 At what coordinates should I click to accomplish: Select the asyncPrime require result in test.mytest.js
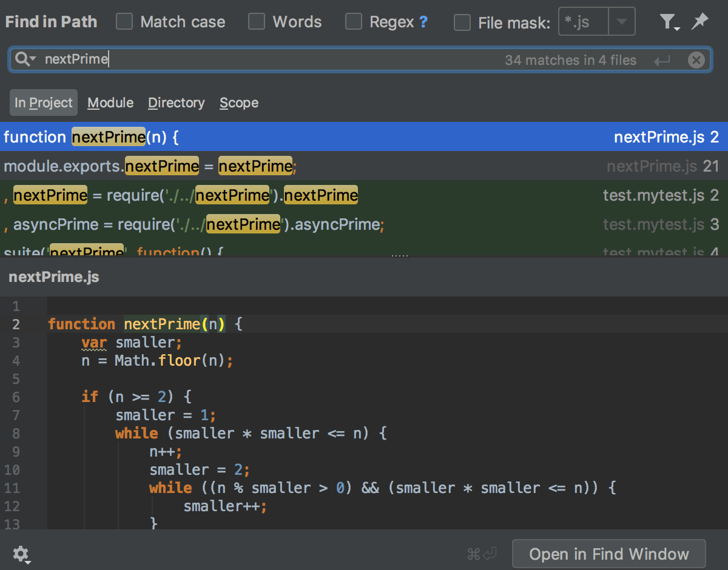(x=364, y=224)
